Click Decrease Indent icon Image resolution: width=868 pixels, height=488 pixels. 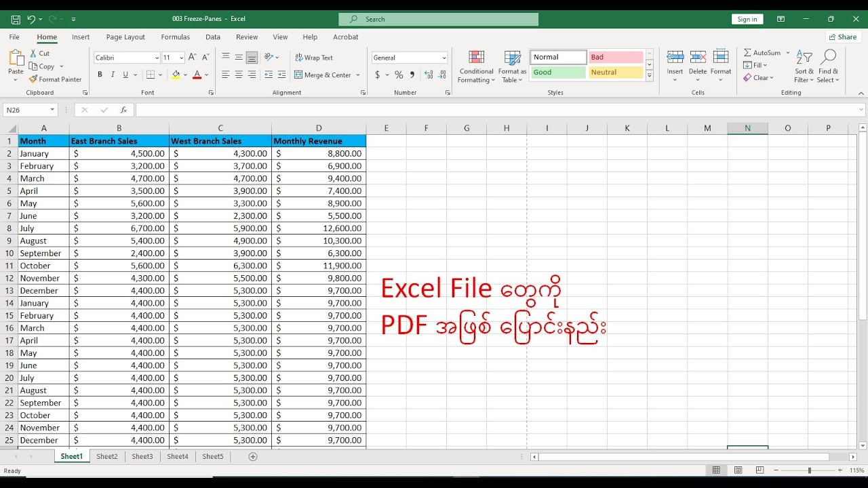tap(269, 75)
